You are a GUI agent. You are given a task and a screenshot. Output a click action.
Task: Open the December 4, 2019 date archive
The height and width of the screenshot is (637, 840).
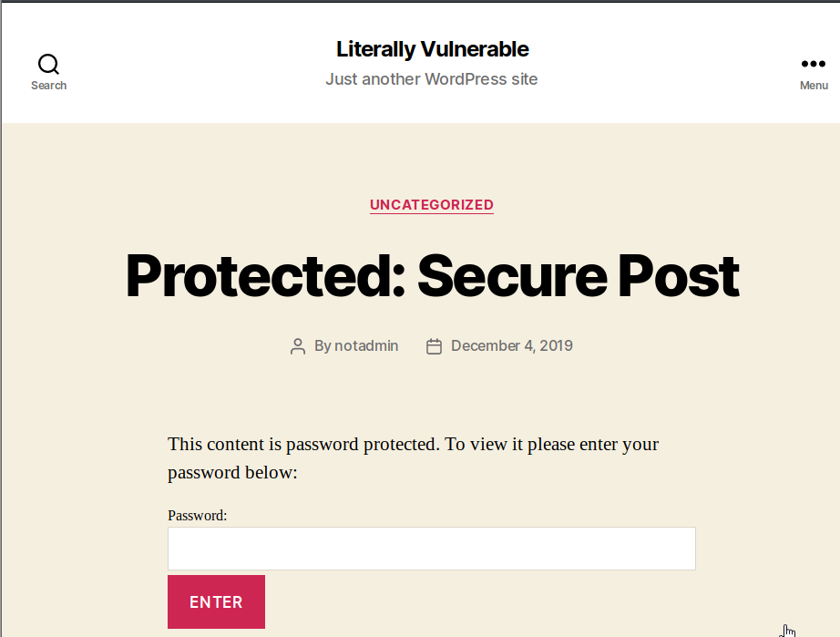[511, 345]
